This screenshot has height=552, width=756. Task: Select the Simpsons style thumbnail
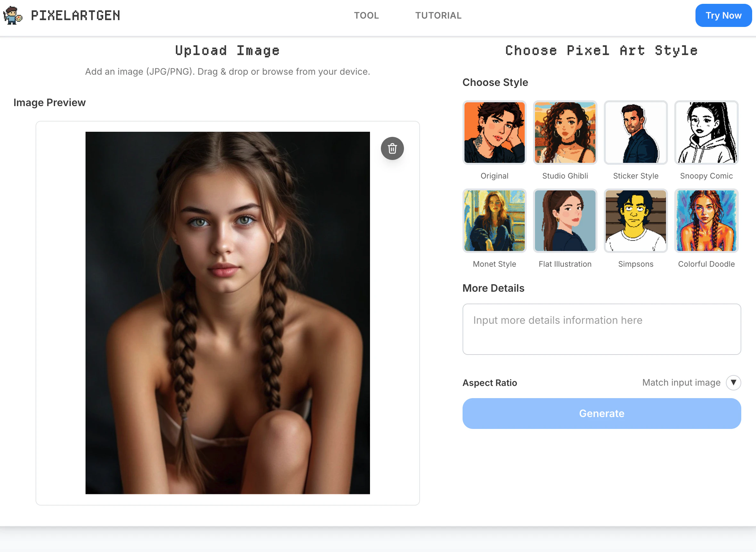tap(636, 221)
